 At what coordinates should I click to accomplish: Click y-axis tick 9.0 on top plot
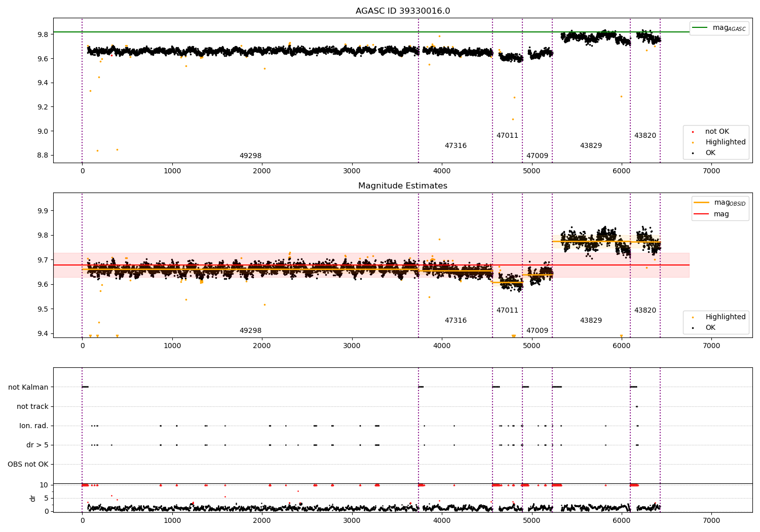pyautogui.click(x=42, y=131)
